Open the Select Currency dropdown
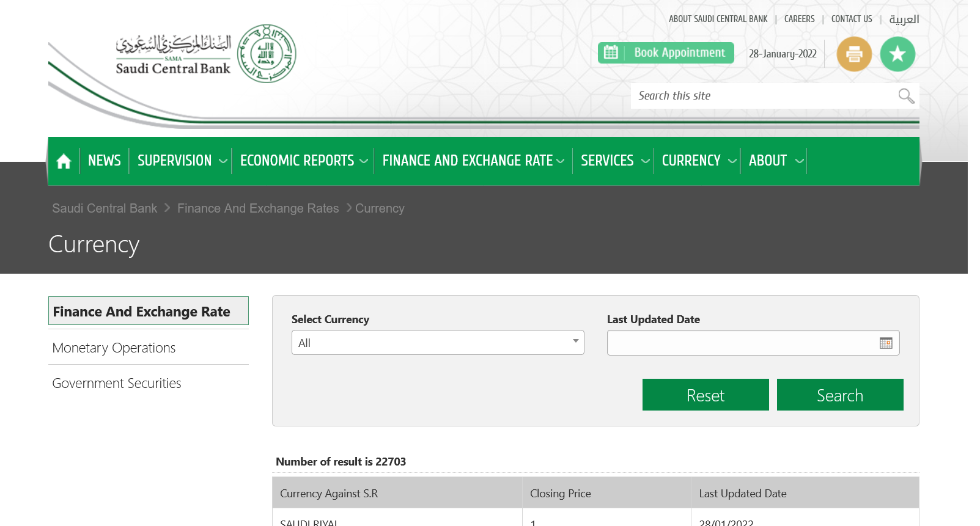 tap(438, 343)
